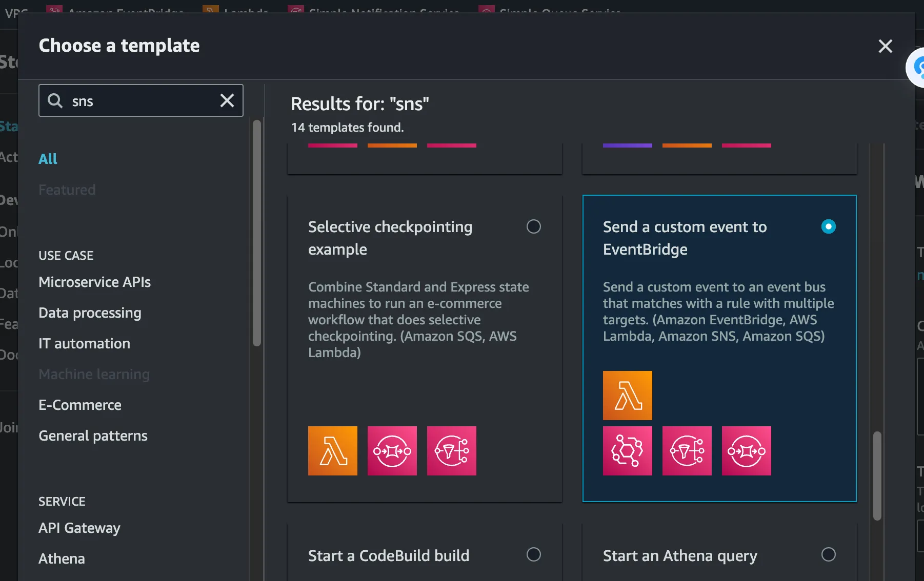Filter by General patterns use case
This screenshot has height=581, width=924.
pos(93,435)
